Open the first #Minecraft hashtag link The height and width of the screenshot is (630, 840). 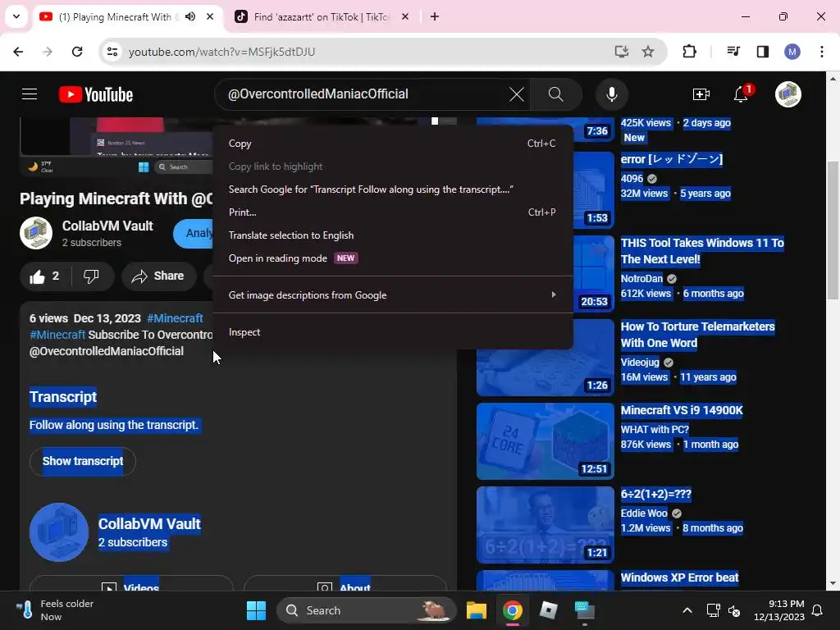pos(176,318)
